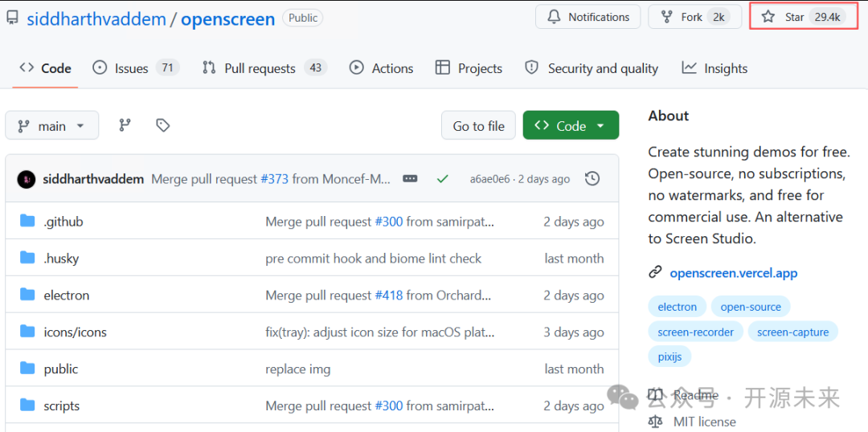868x432 pixels.
Task: Open the public folder
Action: tap(61, 369)
